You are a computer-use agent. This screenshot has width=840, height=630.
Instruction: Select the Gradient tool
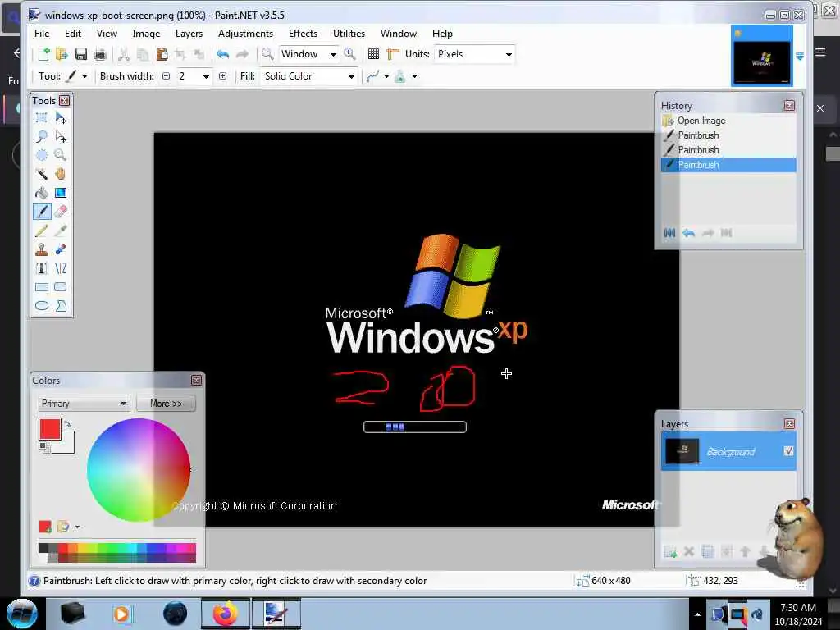point(61,193)
